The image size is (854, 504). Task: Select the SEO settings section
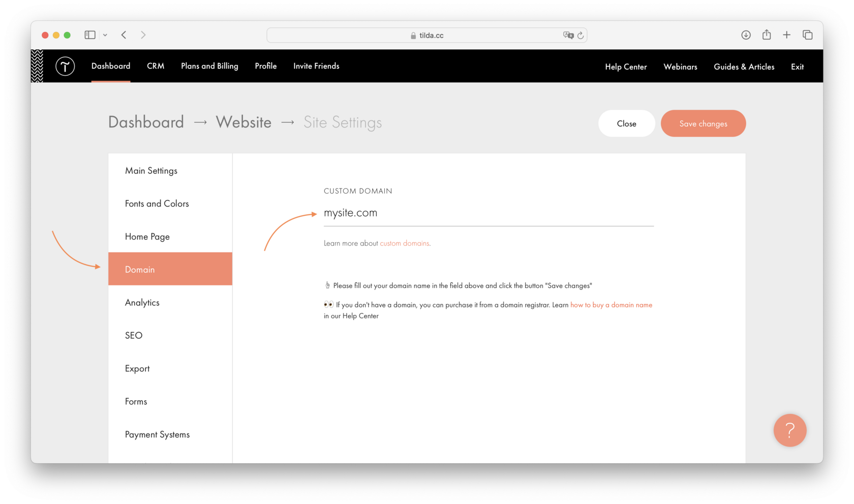coord(134,335)
